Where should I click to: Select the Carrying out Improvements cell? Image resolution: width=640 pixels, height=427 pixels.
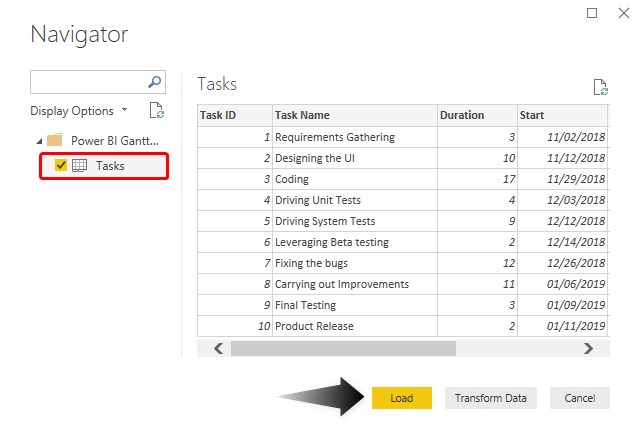click(x=355, y=284)
